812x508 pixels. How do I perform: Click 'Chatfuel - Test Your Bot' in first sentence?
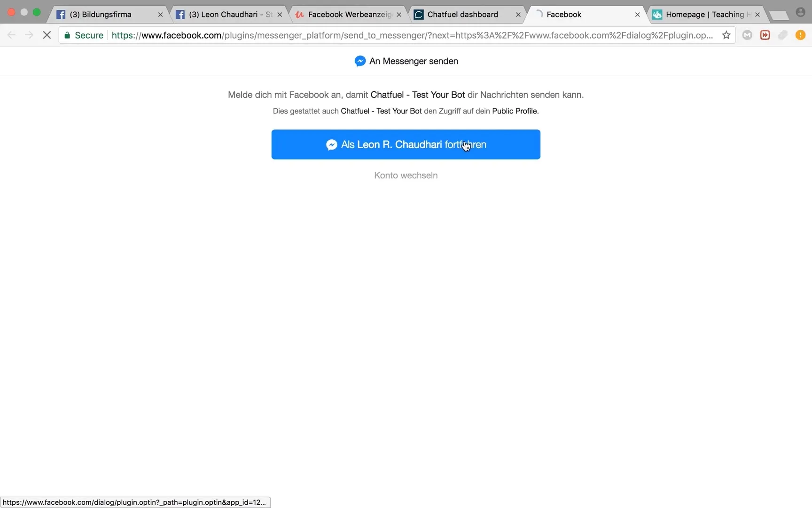pos(418,95)
